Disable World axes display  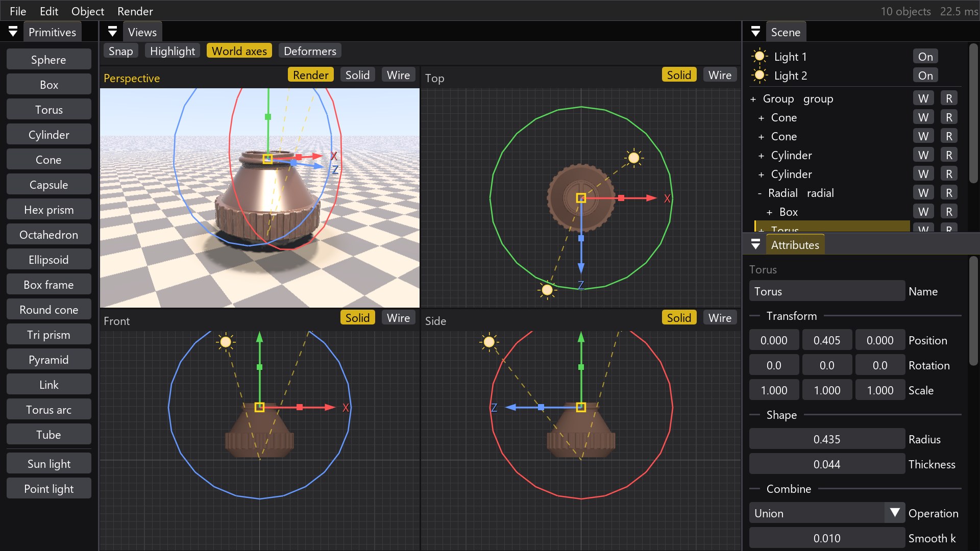(x=239, y=51)
